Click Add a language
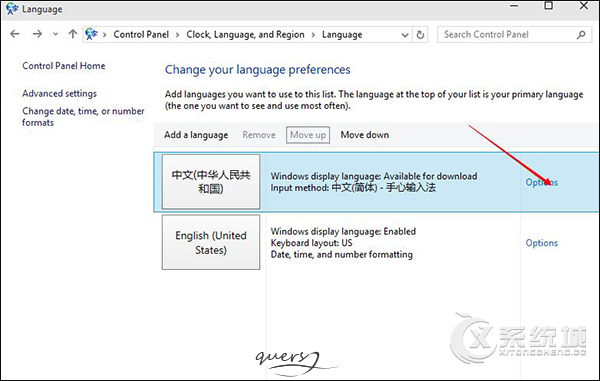The image size is (600, 381). [x=196, y=135]
